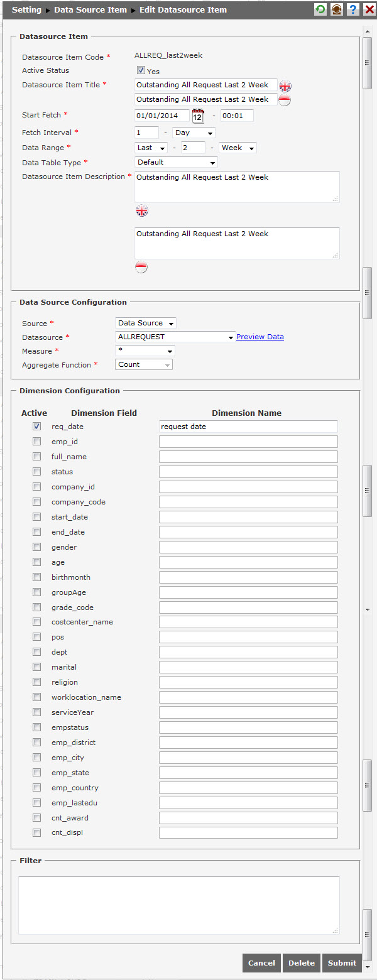The height and width of the screenshot is (980, 377).
Task: Click UK flag below first description box
Action: pyautogui.click(x=142, y=210)
